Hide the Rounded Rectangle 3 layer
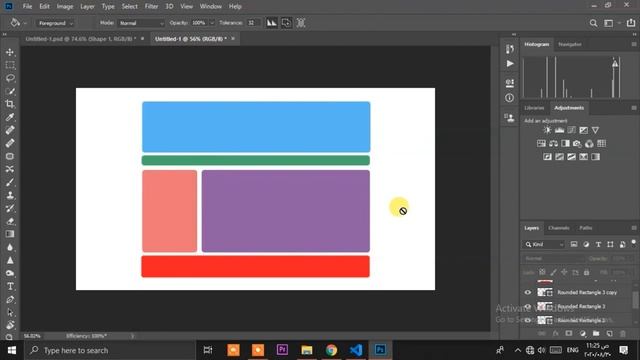This screenshot has height=360, width=640. pos(528,306)
